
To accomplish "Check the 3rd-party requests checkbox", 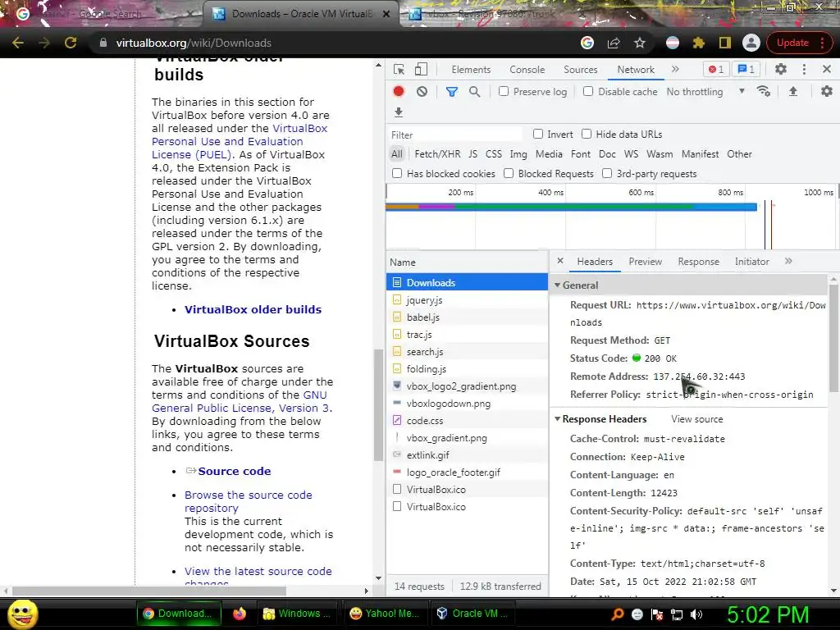I will 607,173.
